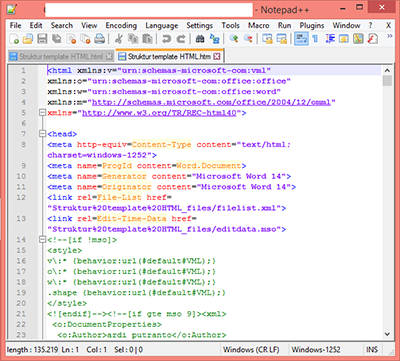400x361 pixels.
Task: Click the Paste clipboard toolbar icon
Action: [147, 39]
